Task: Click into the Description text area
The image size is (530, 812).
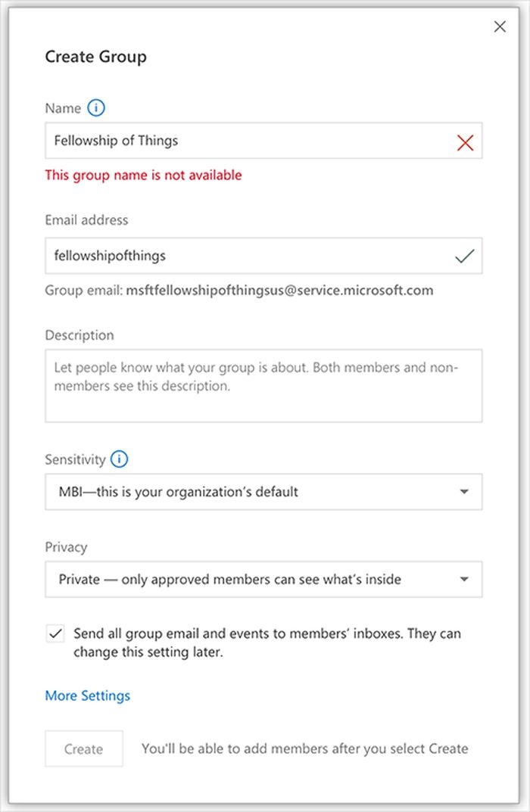Action: coord(263,386)
